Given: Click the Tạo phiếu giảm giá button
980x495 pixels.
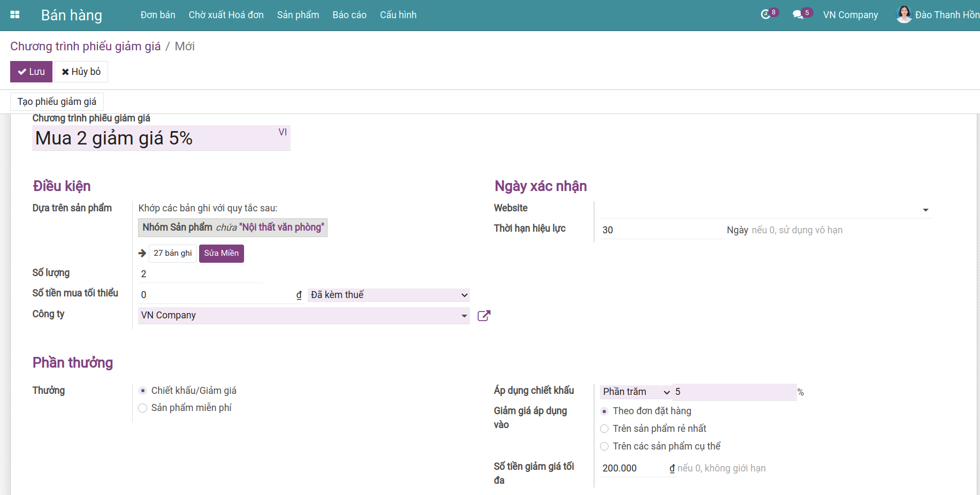Looking at the screenshot, I should [57, 102].
